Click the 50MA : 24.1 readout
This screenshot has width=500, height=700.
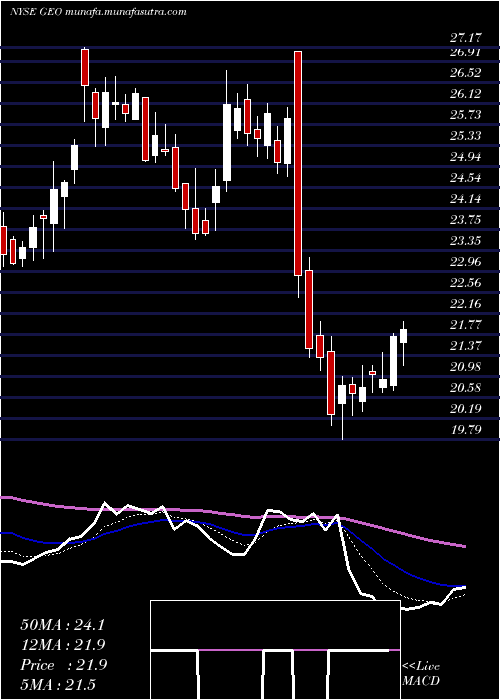(x=62, y=625)
